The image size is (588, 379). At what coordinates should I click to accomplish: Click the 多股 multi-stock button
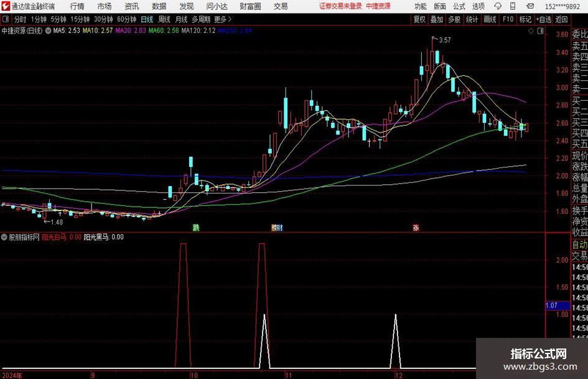tap(454, 19)
